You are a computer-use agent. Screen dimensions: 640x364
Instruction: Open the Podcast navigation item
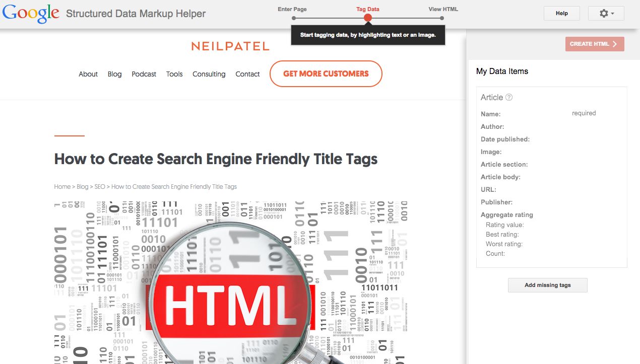point(144,74)
